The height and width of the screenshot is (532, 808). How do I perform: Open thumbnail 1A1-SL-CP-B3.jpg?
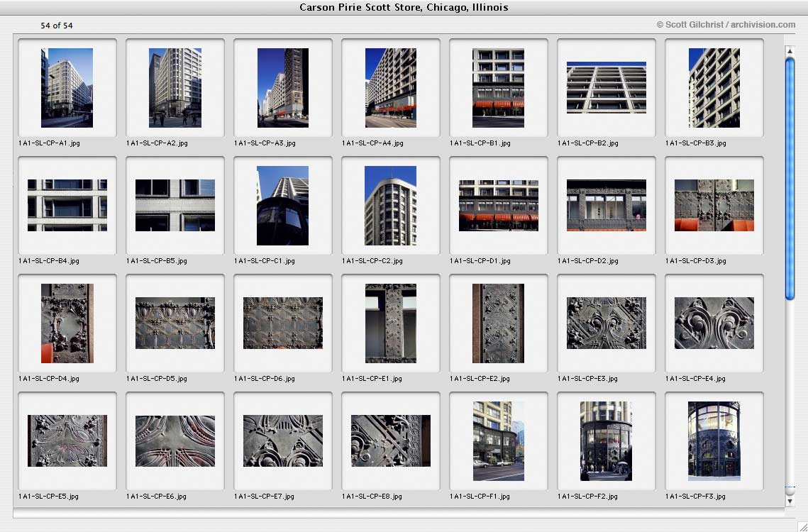(x=714, y=88)
